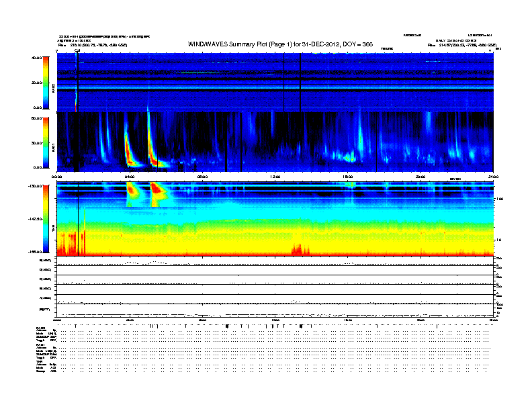The width and height of the screenshot is (532, 411).
Task: Click the vertical RAD1 panel axis label
Action: pyautogui.click(x=53, y=147)
